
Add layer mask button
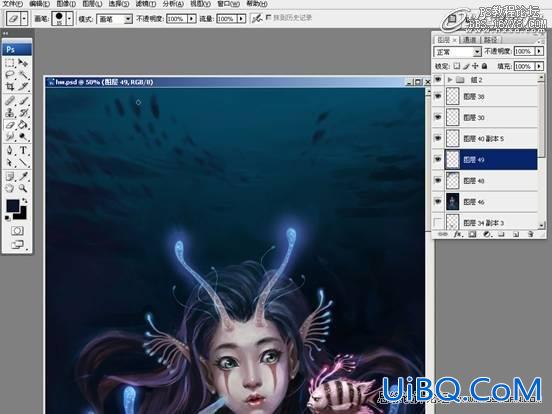coord(472,234)
